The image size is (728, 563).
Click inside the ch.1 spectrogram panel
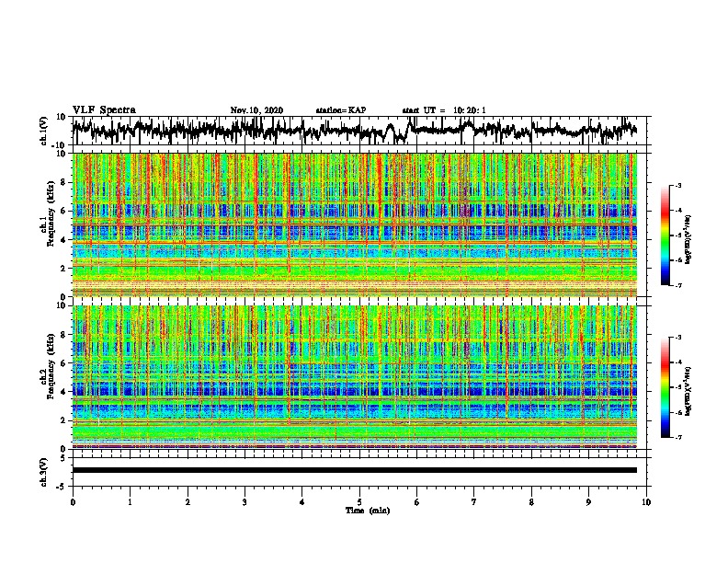(x=354, y=224)
